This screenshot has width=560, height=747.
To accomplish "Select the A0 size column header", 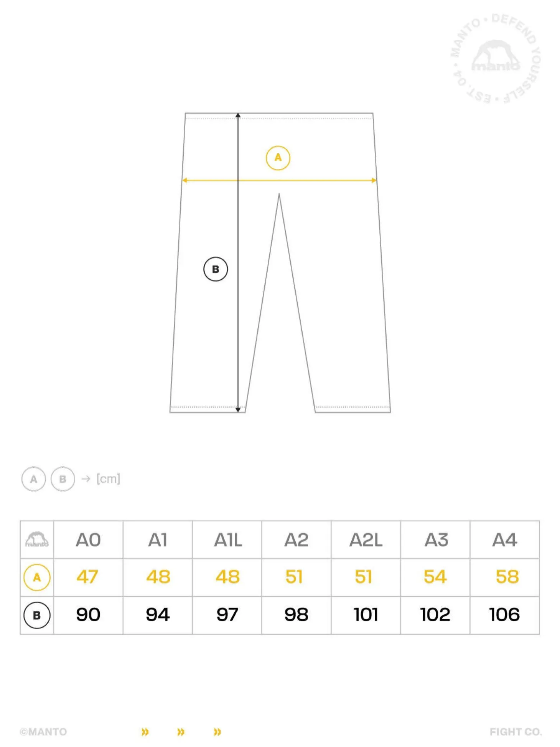I will click(x=88, y=540).
